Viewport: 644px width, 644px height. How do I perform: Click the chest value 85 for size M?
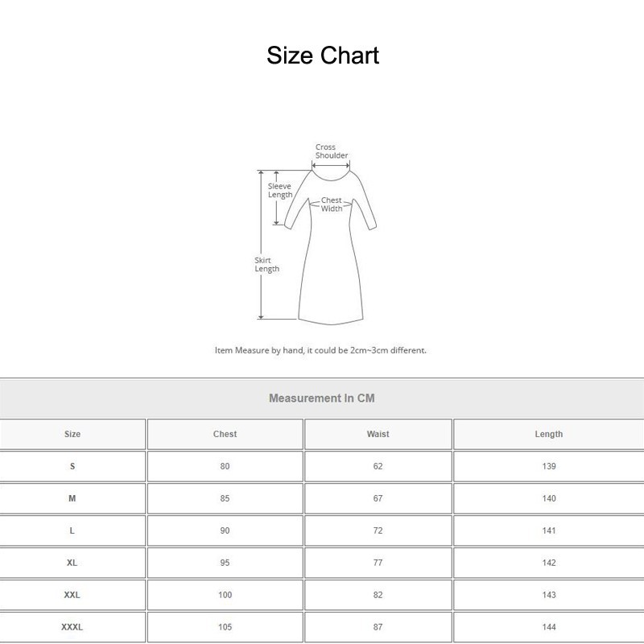point(224,498)
